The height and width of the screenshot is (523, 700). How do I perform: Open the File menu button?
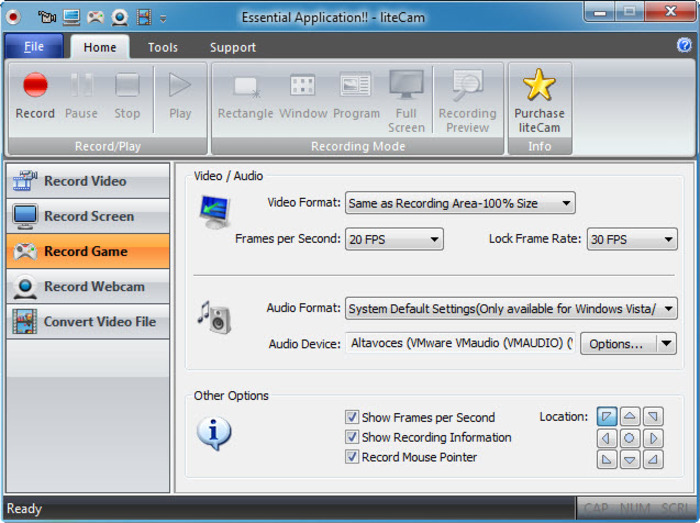34,47
